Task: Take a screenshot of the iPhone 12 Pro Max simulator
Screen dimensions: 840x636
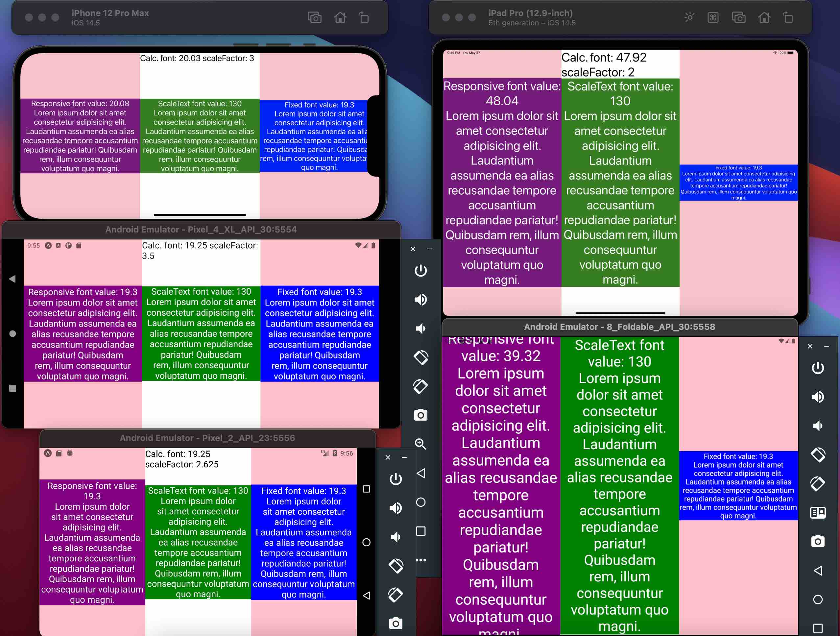Action: pyautogui.click(x=314, y=17)
